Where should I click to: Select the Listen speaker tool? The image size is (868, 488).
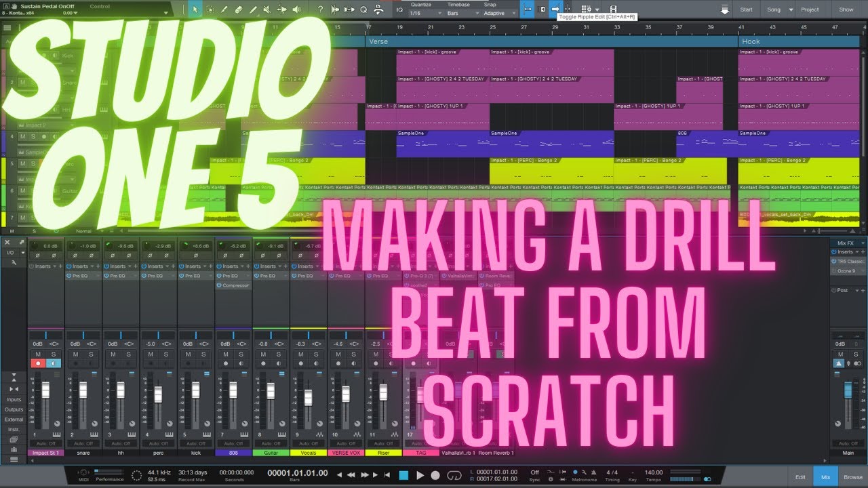[296, 9]
